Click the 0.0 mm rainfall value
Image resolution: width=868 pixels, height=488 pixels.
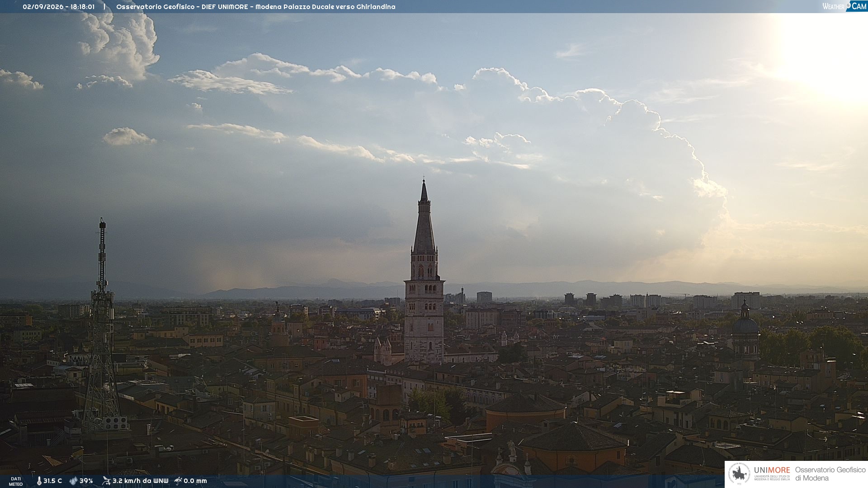195,481
